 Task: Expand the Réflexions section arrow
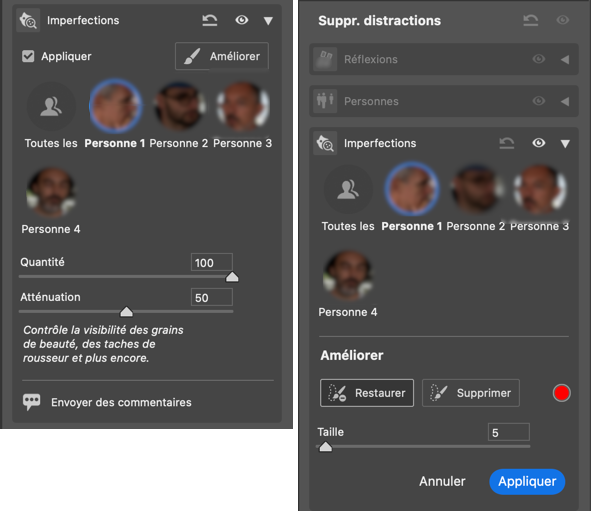[x=565, y=60]
